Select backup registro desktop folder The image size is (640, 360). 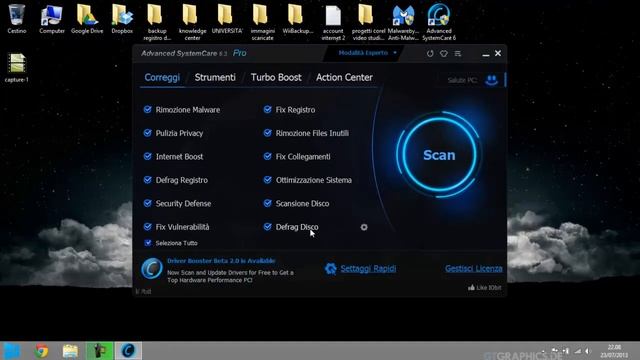tap(157, 22)
